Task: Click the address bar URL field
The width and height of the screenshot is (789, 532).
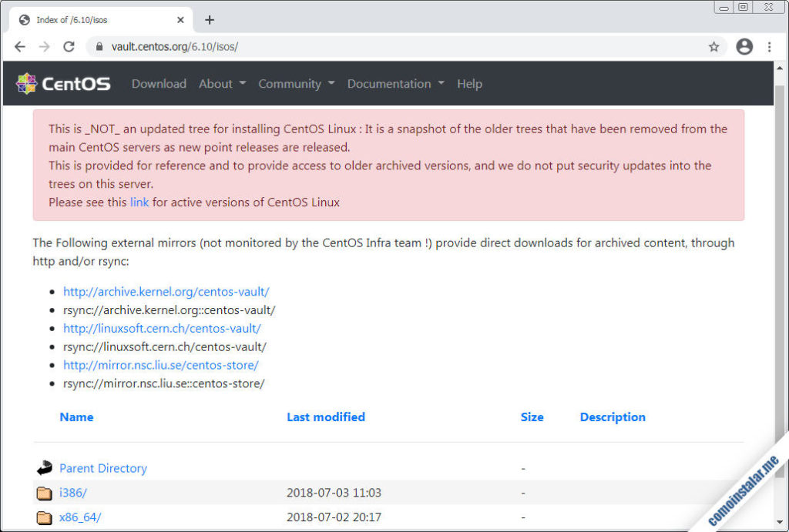Action: pos(385,47)
